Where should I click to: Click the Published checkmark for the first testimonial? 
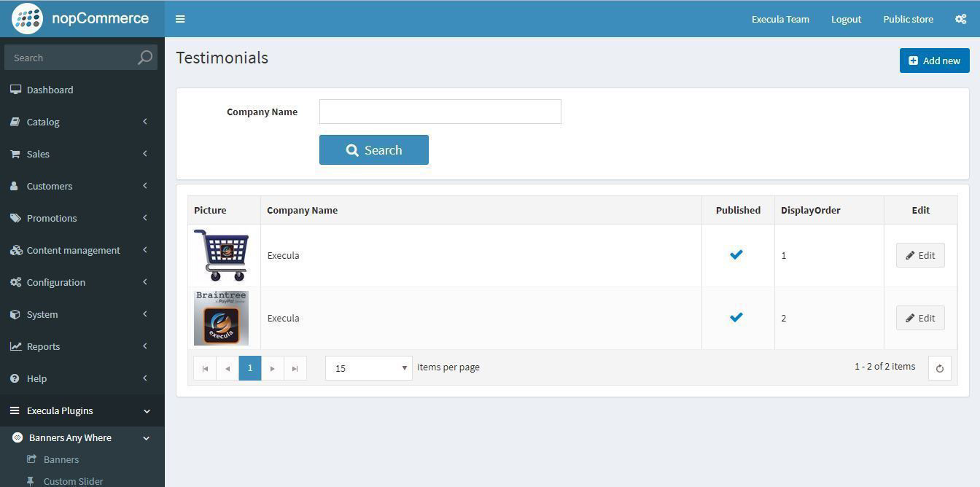coord(736,254)
